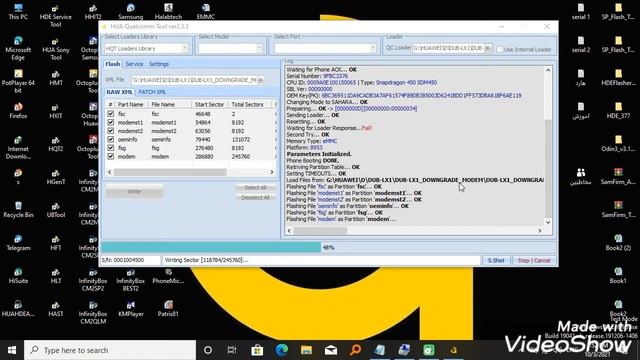Launch KMPlayer from the desktop
The image size is (640, 360).
[x=131, y=309]
